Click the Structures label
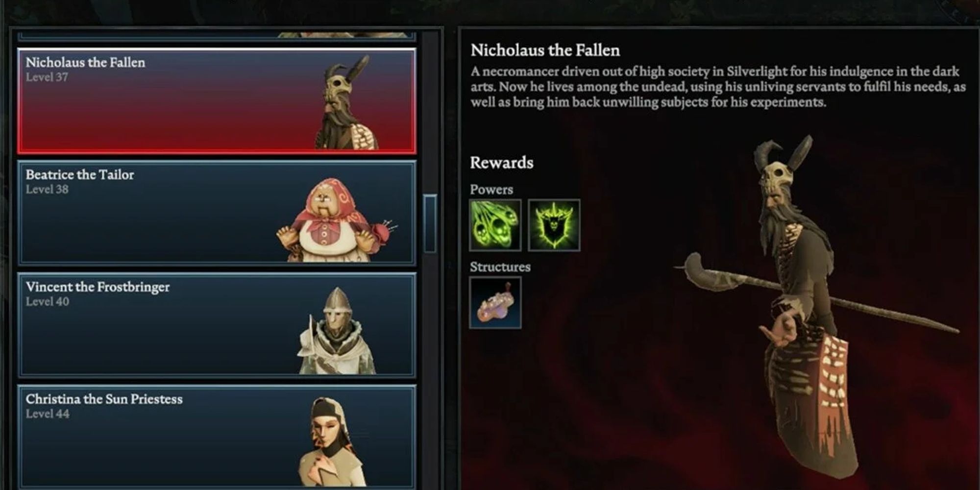The image size is (980, 490). click(x=500, y=267)
